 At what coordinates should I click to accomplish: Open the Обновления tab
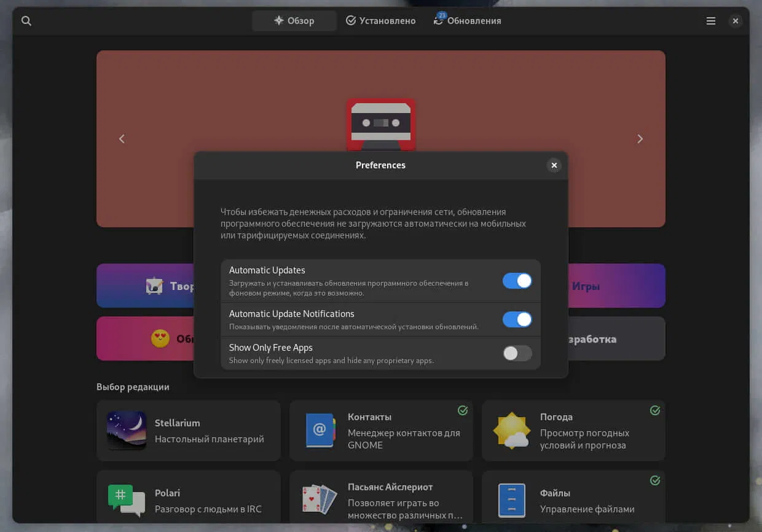pyautogui.click(x=467, y=21)
